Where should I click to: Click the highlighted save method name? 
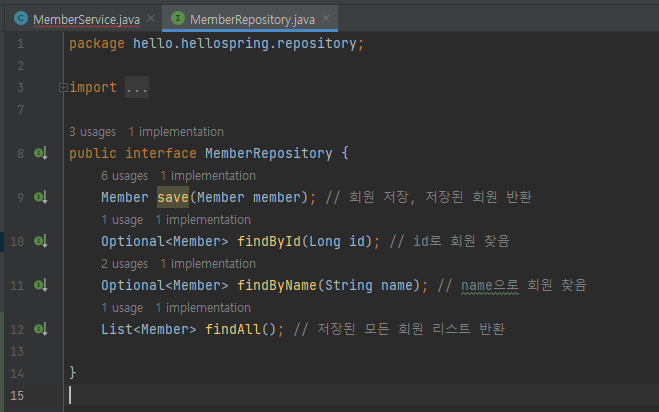(x=173, y=197)
